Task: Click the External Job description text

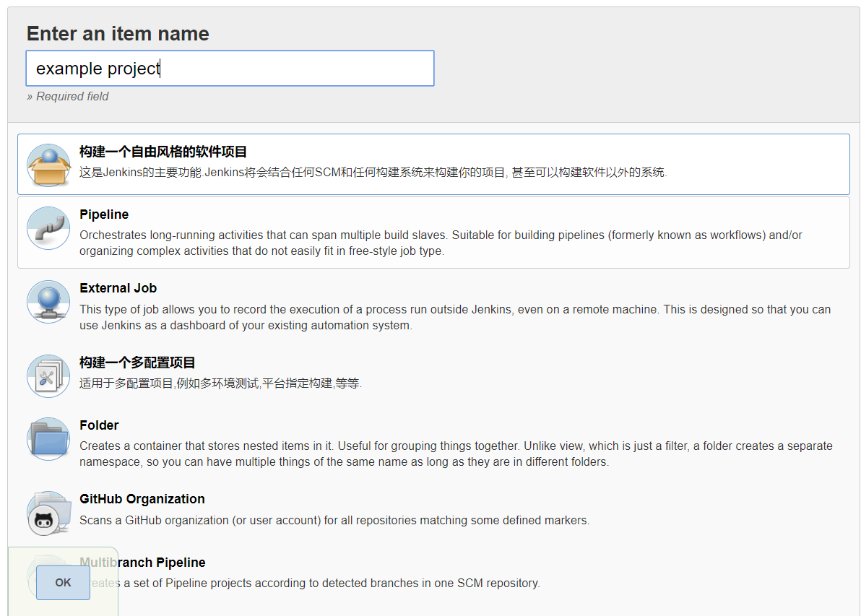Action: (x=455, y=317)
